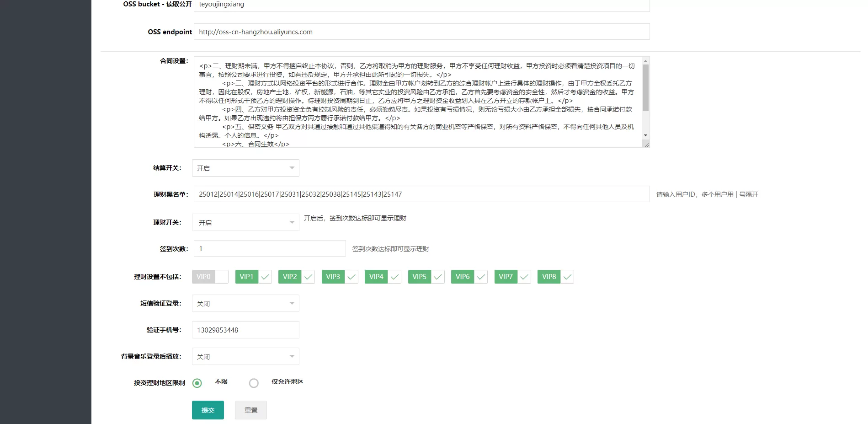Image resolution: width=868 pixels, height=424 pixels.
Task: Click the 重置 reset button
Action: [250, 410]
